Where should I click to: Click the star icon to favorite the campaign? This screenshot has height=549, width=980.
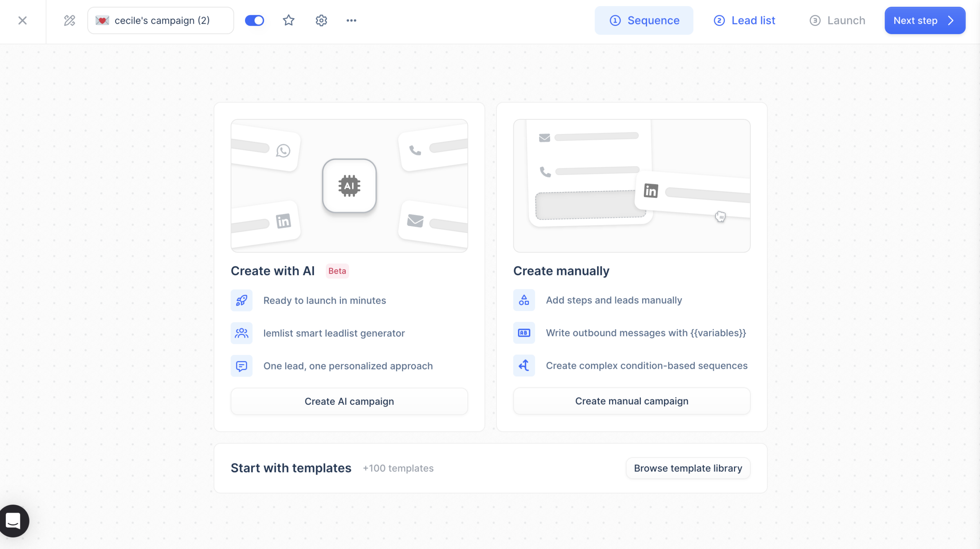(288, 20)
